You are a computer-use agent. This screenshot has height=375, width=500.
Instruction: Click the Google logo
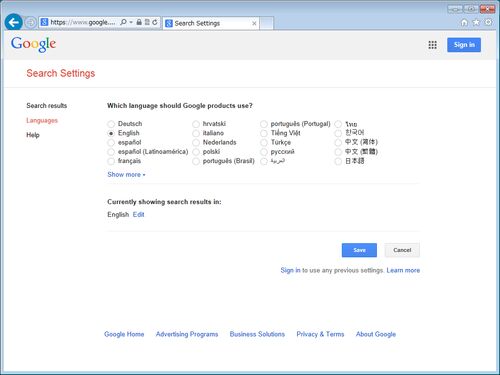(33, 44)
